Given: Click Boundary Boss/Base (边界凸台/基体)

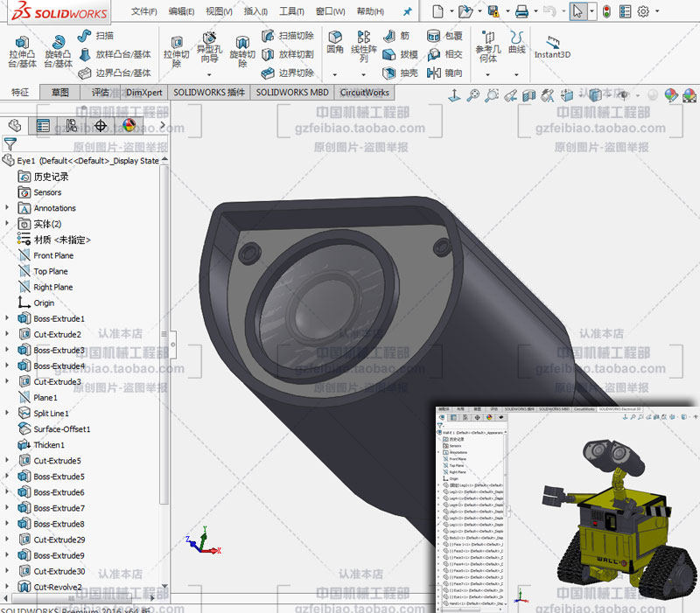Looking at the screenshot, I should pos(115,73).
